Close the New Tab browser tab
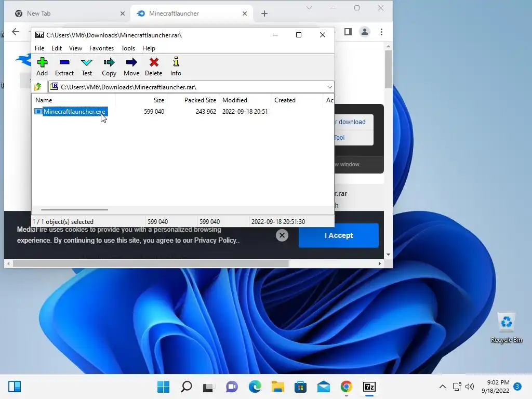The image size is (532, 399). point(123,14)
